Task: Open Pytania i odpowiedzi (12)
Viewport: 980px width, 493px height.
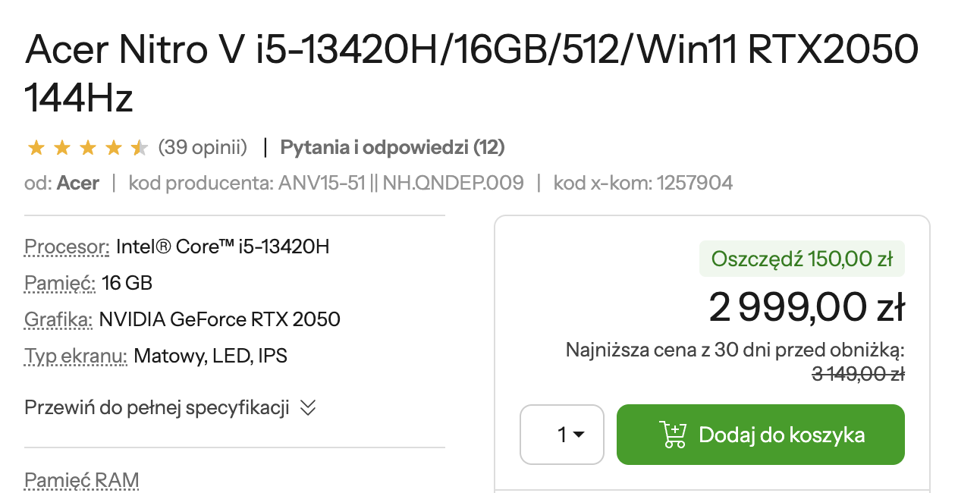Action: pos(393,147)
